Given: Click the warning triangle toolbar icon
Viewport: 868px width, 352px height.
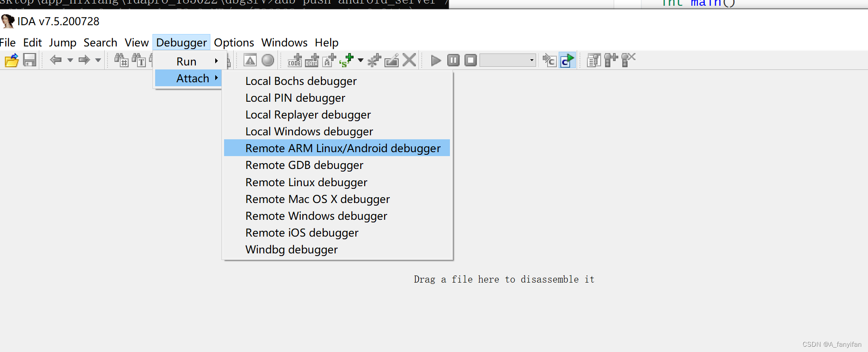Looking at the screenshot, I should tap(250, 60).
